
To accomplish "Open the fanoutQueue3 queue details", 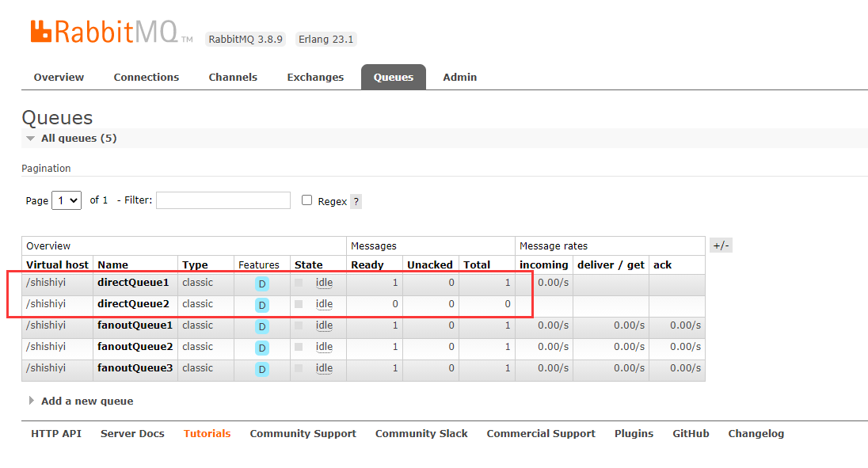I will pos(135,368).
